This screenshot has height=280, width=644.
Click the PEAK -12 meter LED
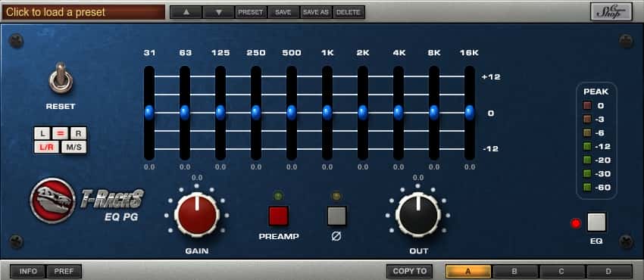(587, 146)
